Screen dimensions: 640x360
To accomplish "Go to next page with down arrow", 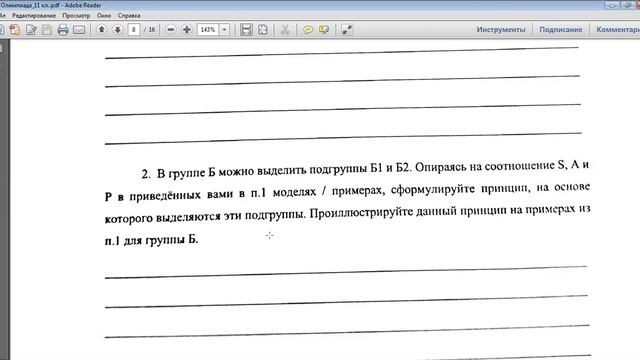I will coord(118,29).
